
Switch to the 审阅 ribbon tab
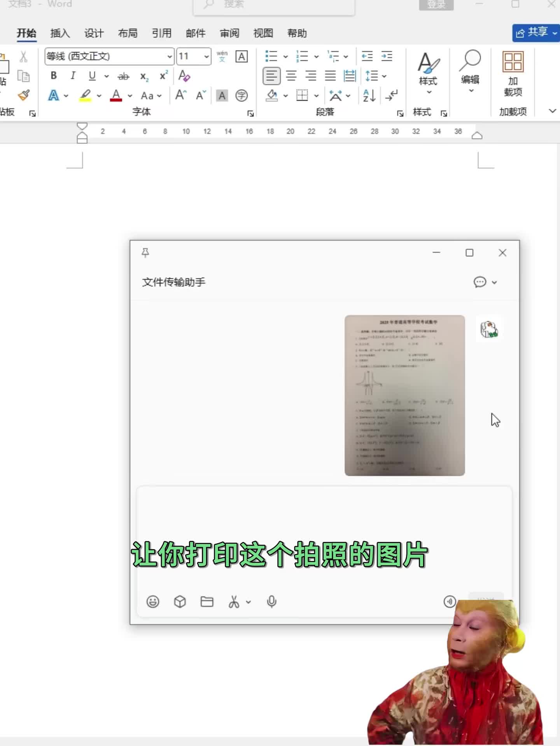tap(229, 33)
